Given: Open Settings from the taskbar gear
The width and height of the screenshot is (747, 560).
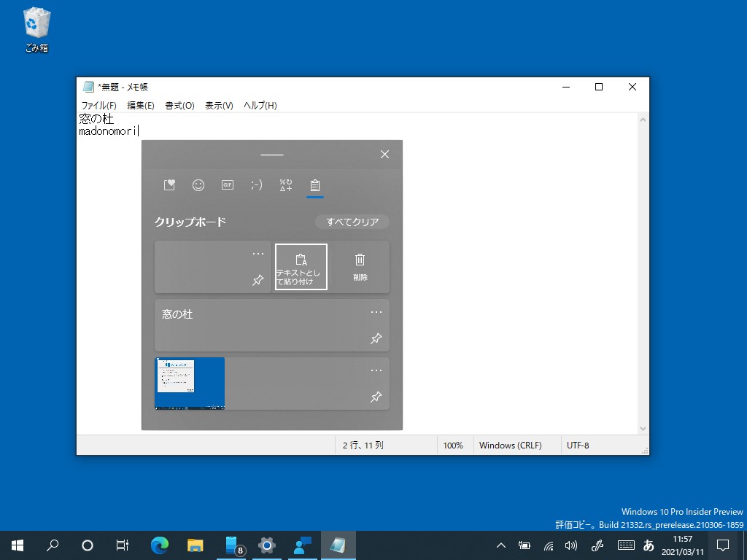Looking at the screenshot, I should point(267,545).
